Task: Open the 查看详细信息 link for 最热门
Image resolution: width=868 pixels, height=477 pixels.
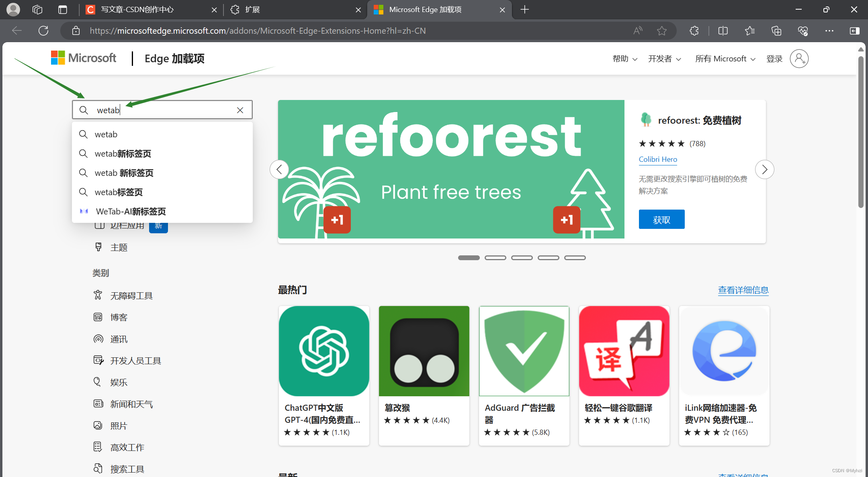Action: pos(743,290)
